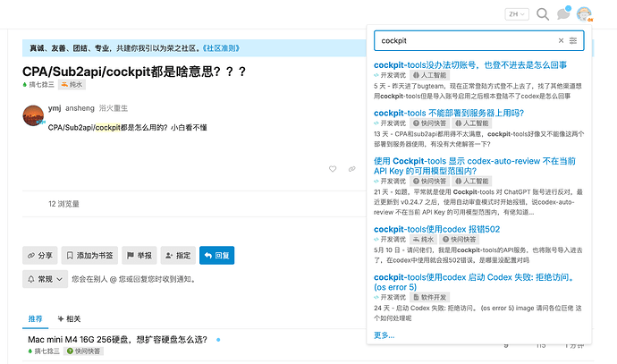
Task: Click 快问快答 tag under Mac mini topic
Action: click(x=83, y=351)
